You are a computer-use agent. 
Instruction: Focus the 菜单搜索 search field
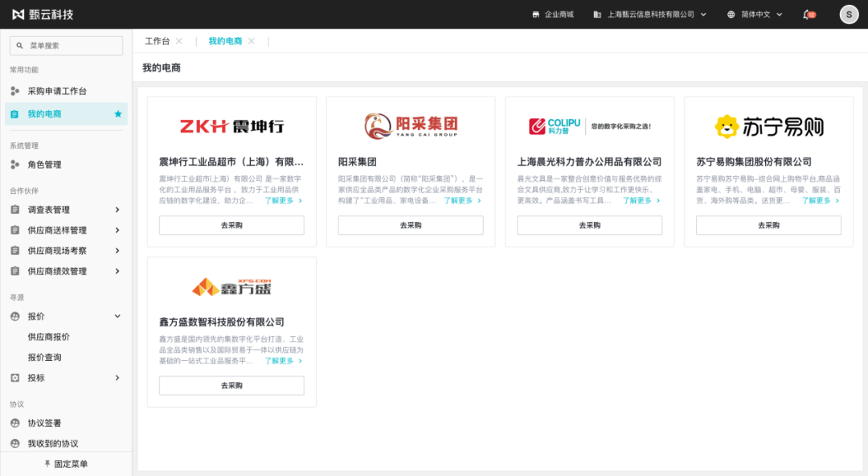67,46
